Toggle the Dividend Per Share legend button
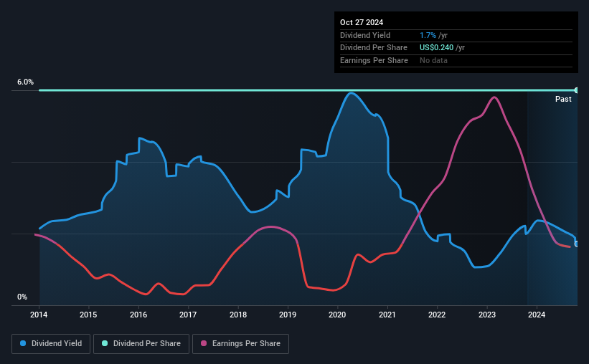 [141, 344]
